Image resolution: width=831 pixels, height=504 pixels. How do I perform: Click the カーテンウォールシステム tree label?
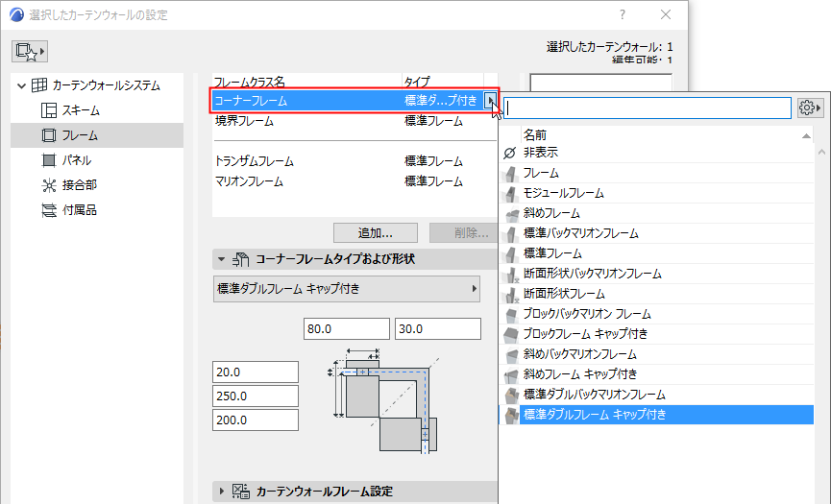click(x=106, y=85)
